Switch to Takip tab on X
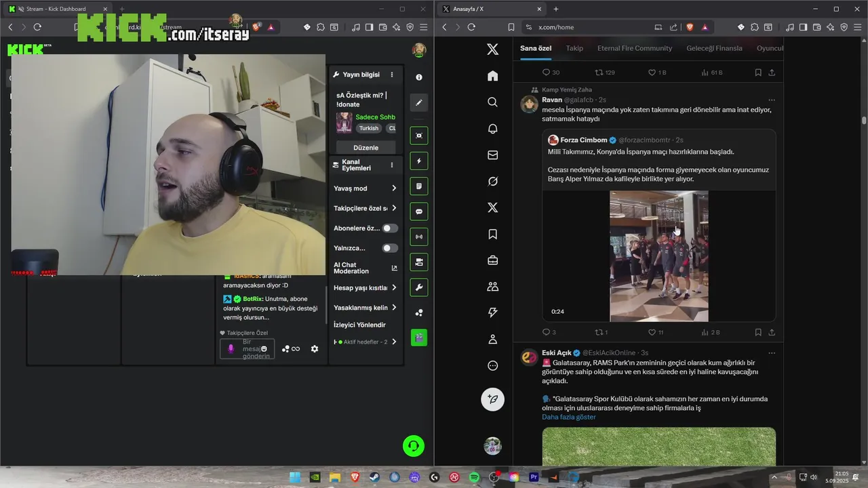 click(x=574, y=48)
